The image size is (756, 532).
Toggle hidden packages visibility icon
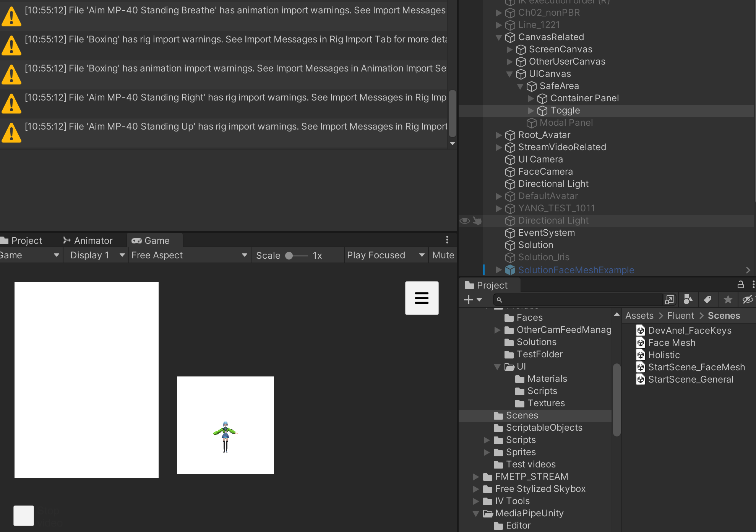[748, 300]
